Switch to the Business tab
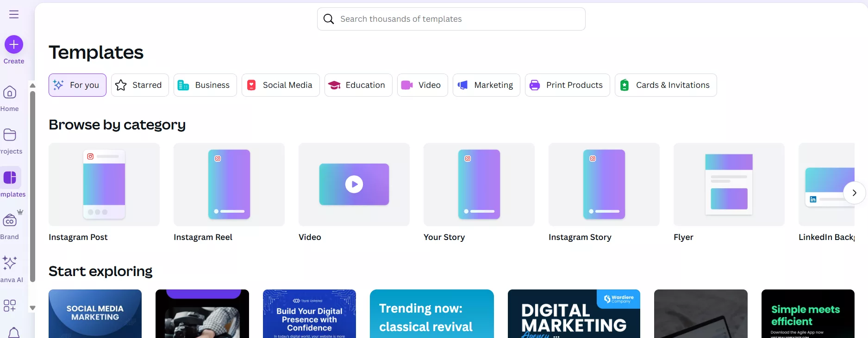The width and height of the screenshot is (868, 338). (x=205, y=85)
